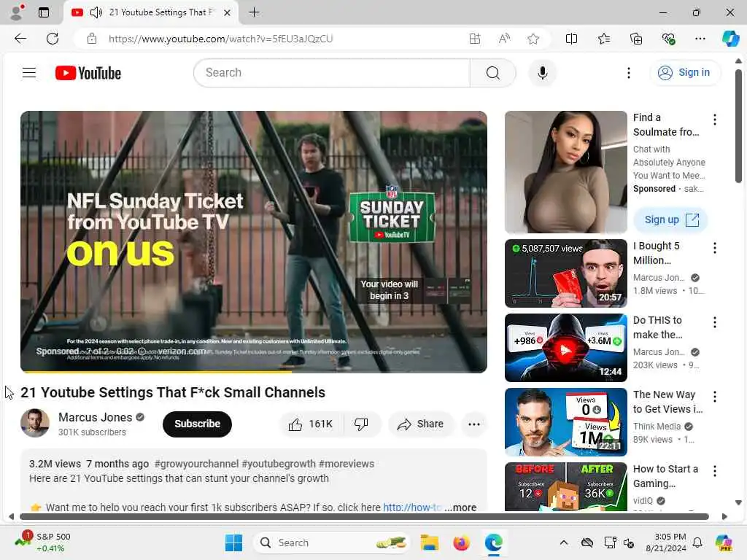Open Browser essentials heart icon
747x560 pixels.
pos(668,39)
